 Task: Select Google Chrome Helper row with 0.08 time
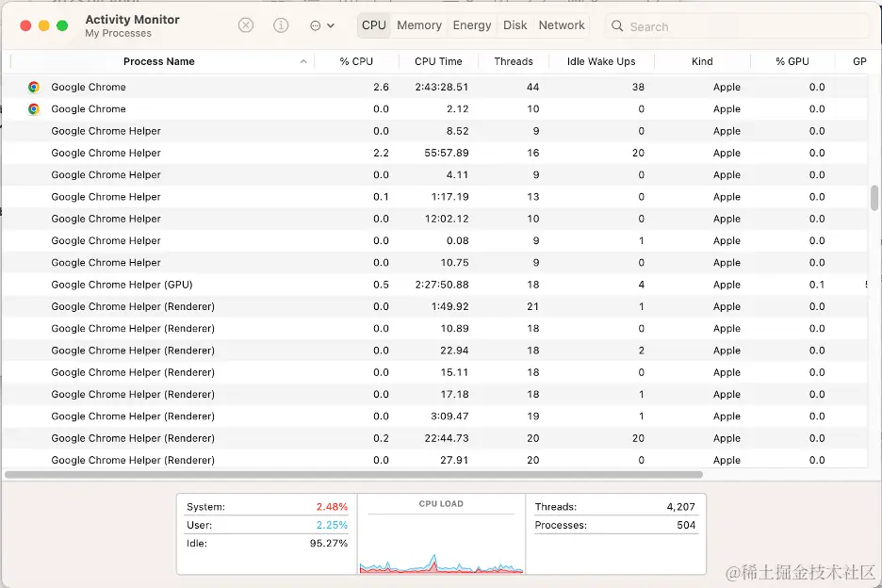(x=434, y=241)
